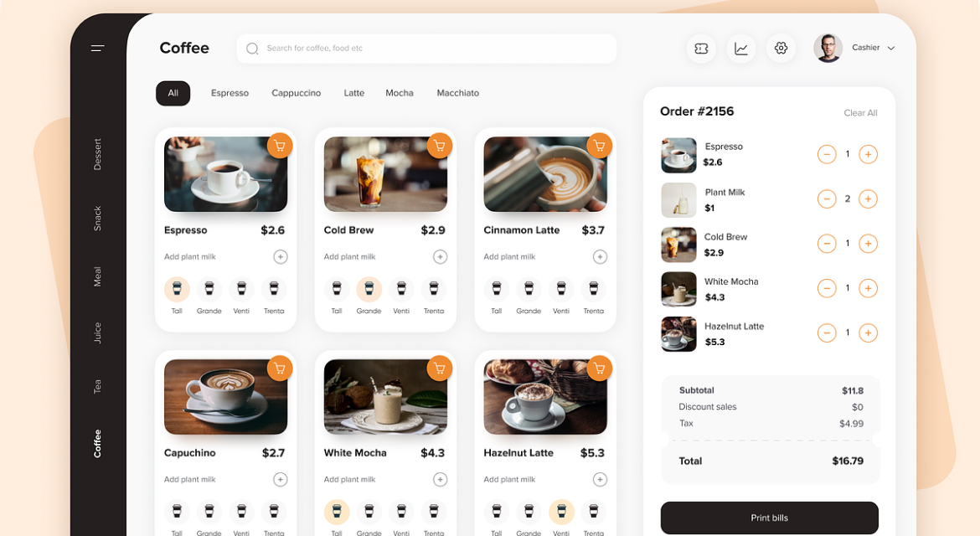Filter by Cappuccino category
This screenshot has height=536, width=980.
(297, 93)
